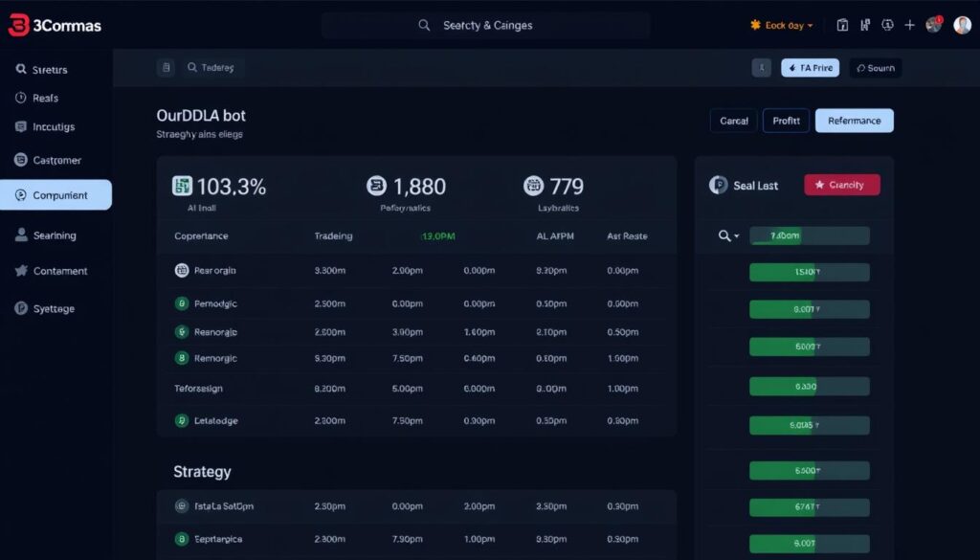Click the 779 stat icon
This screenshot has height=560, width=980.
point(533,186)
